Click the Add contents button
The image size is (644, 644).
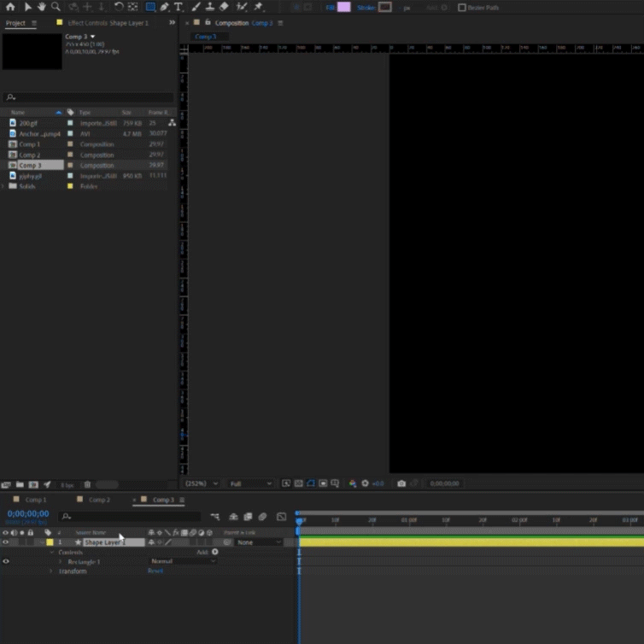pos(214,552)
